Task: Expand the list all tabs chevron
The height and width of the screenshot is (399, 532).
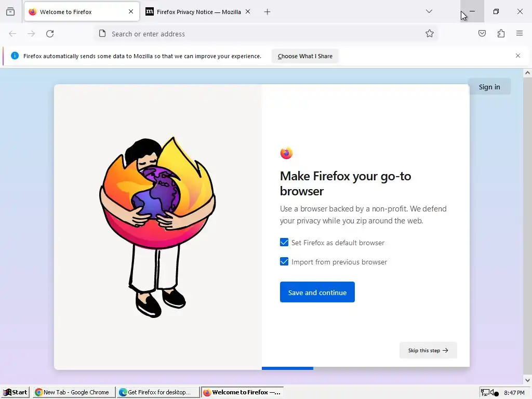Action: pyautogui.click(x=429, y=11)
